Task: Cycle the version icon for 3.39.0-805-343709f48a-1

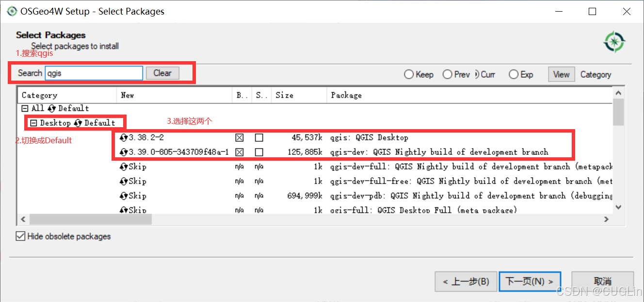Action: click(x=124, y=152)
